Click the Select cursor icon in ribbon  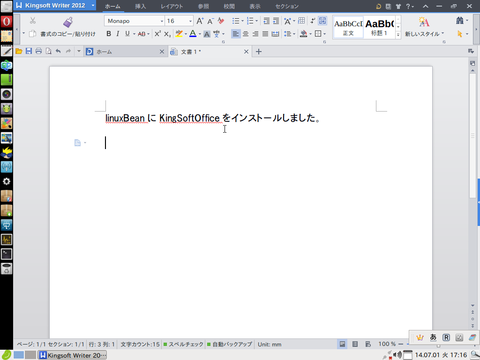click(x=460, y=34)
